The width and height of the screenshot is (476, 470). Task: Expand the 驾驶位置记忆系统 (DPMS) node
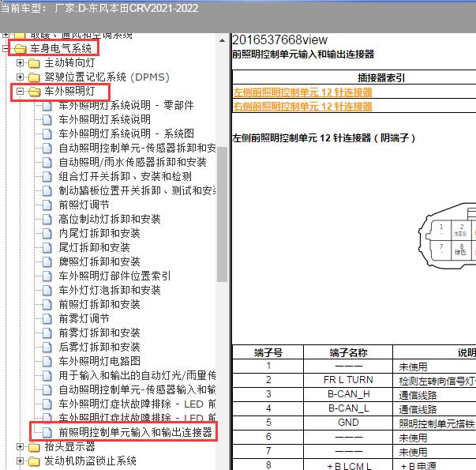tap(20, 77)
